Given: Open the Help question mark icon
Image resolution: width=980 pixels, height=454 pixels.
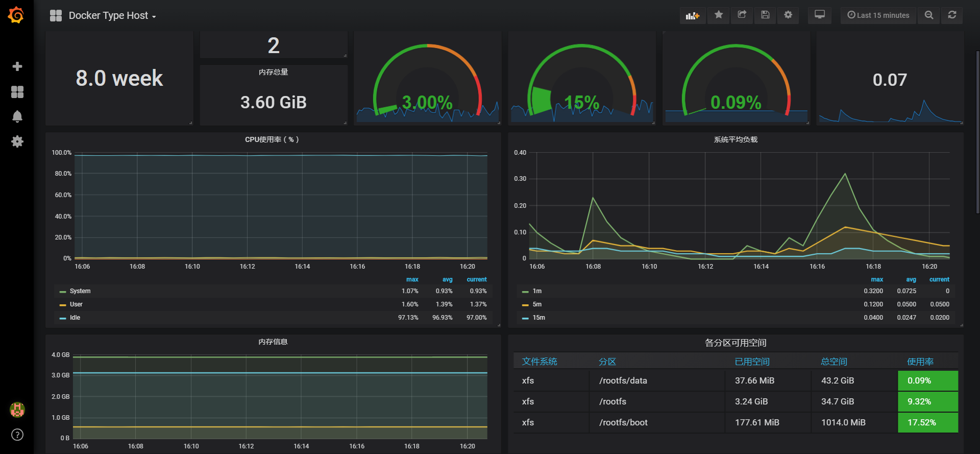Looking at the screenshot, I should (17, 435).
